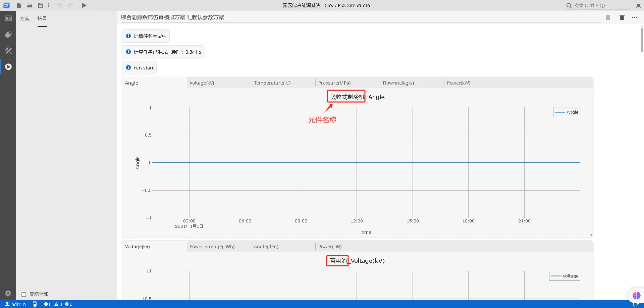This screenshot has width=644, height=308.
Task: Open settings with the gear icon
Action: point(8,293)
